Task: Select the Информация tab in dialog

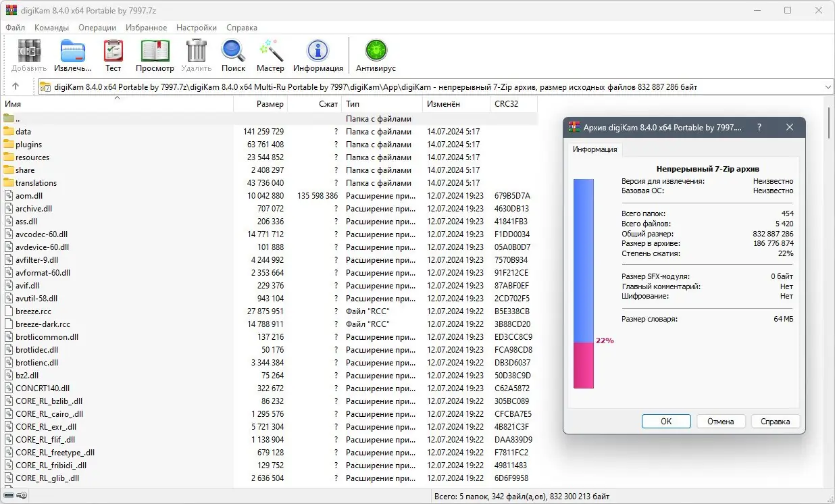Action: [x=595, y=149]
